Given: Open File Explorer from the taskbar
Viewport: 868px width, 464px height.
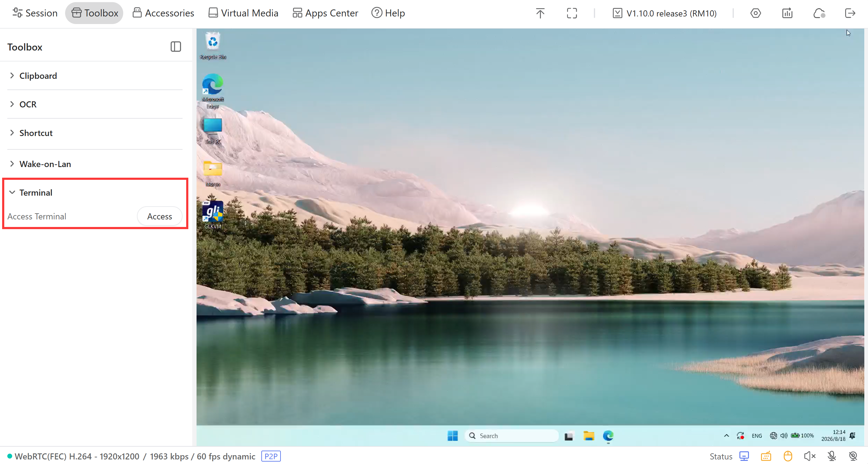Looking at the screenshot, I should pos(588,436).
